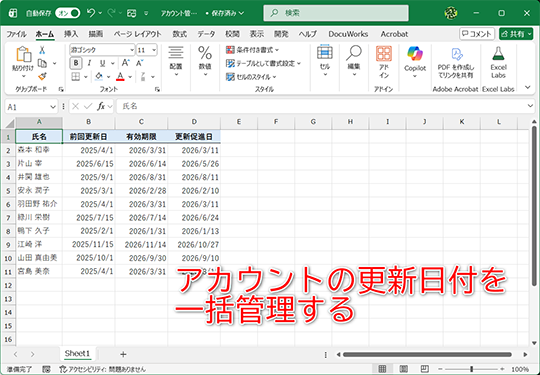Open the Editing (編集) magnifier group
The width and height of the screenshot is (540, 375).
point(354,61)
